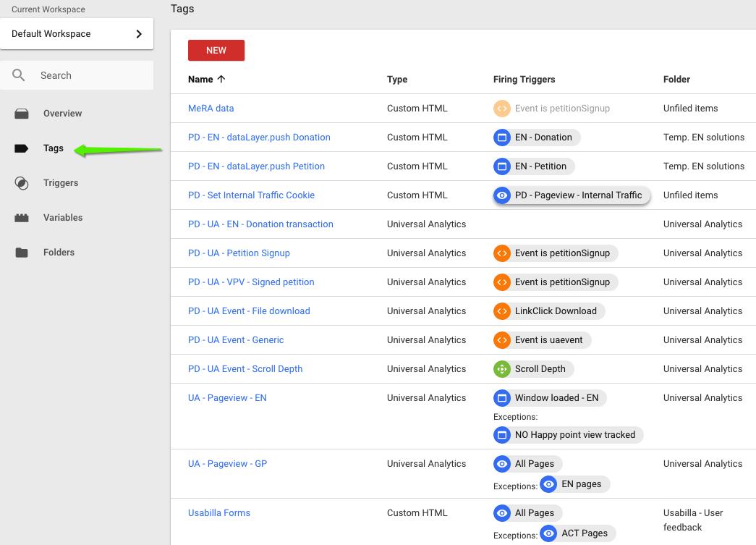Open PD - Set Internal Traffic Cookie tag

[x=251, y=195]
